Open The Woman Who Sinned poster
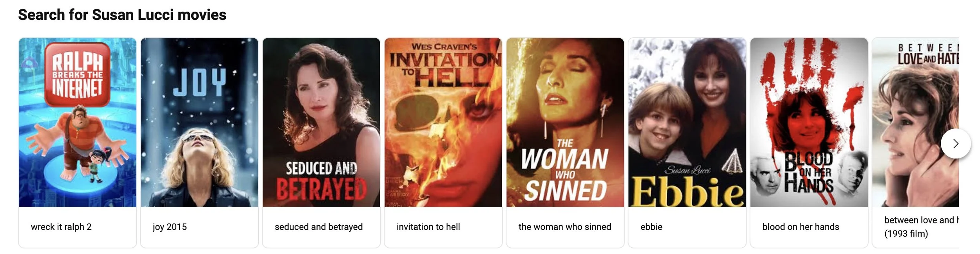The height and width of the screenshot is (254, 980). pyautogui.click(x=565, y=122)
